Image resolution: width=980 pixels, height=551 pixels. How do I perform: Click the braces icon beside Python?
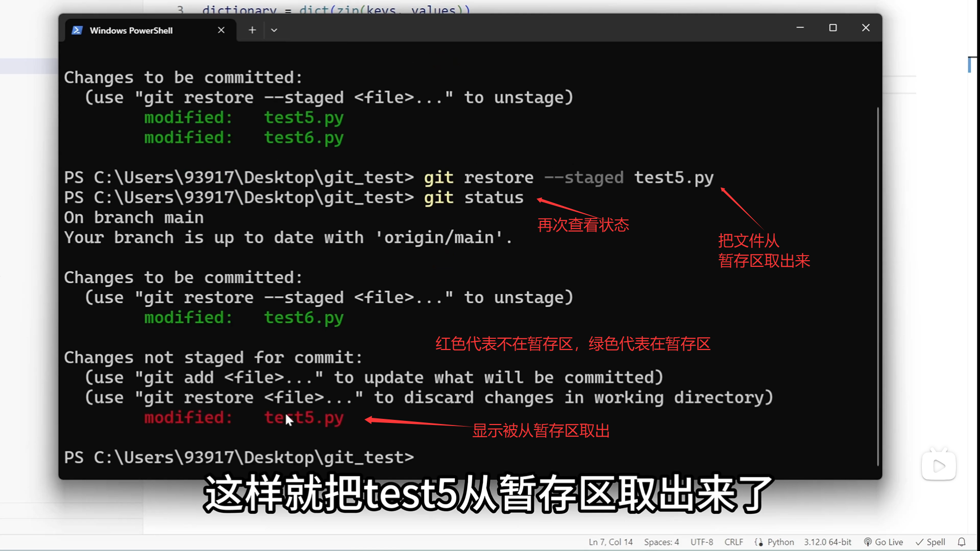click(x=758, y=542)
